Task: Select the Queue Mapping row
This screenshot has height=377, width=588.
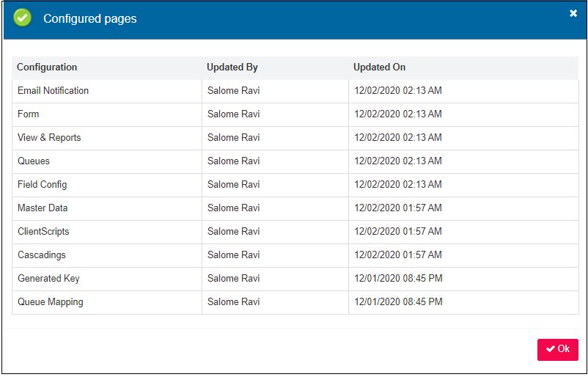Action: (x=51, y=302)
